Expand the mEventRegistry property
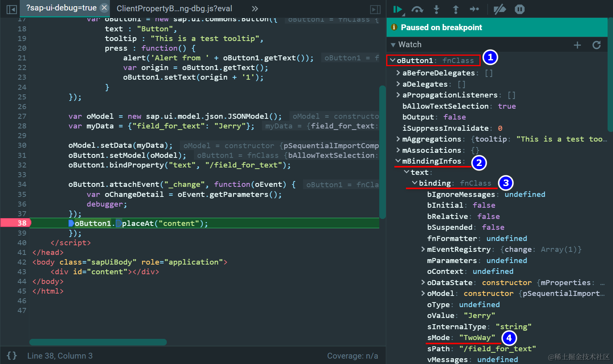 point(423,250)
